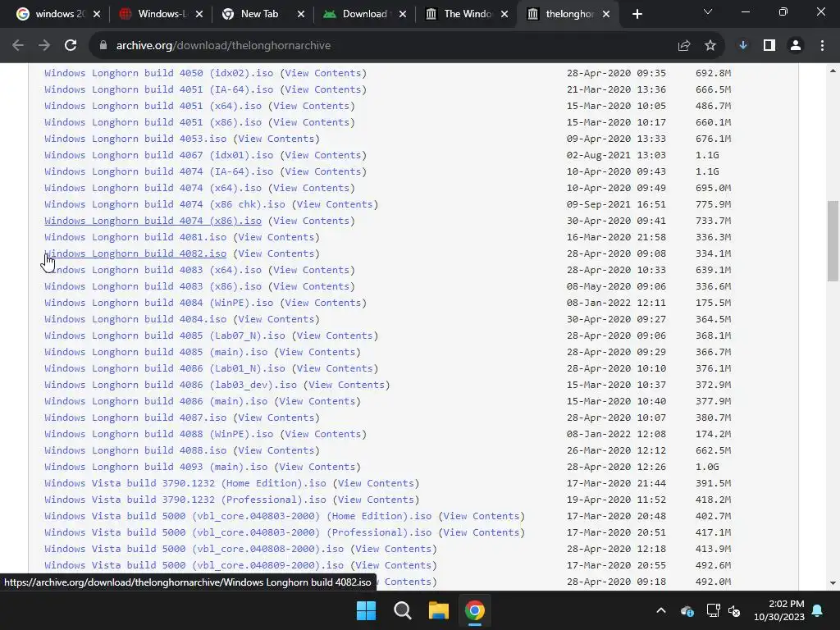Show hidden system tray icons

[x=661, y=610]
